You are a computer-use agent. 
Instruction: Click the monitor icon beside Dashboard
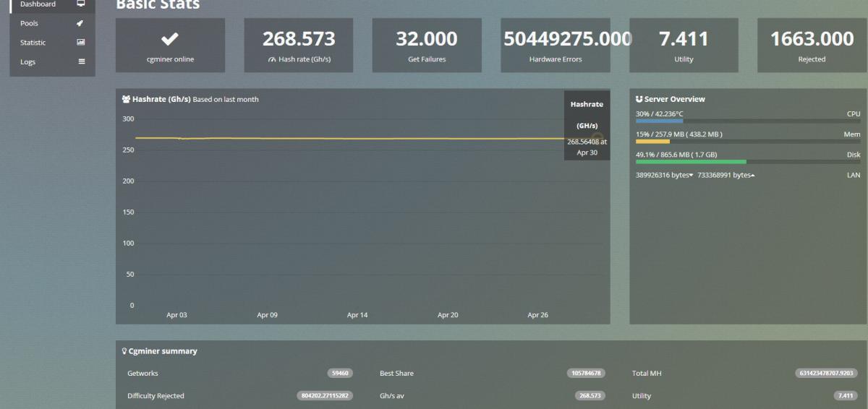coord(81,4)
